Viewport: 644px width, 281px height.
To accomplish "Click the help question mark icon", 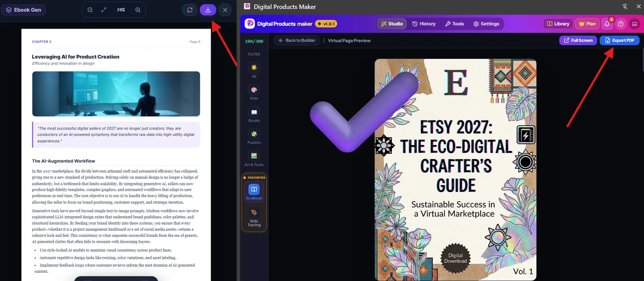I will (x=621, y=23).
